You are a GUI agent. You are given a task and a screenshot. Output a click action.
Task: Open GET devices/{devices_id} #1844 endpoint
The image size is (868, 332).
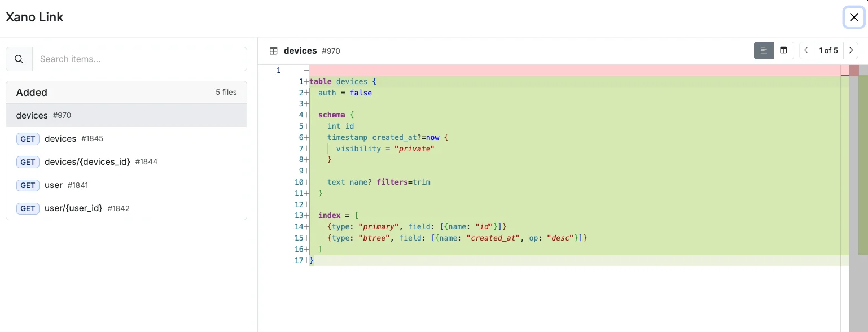[126, 161]
